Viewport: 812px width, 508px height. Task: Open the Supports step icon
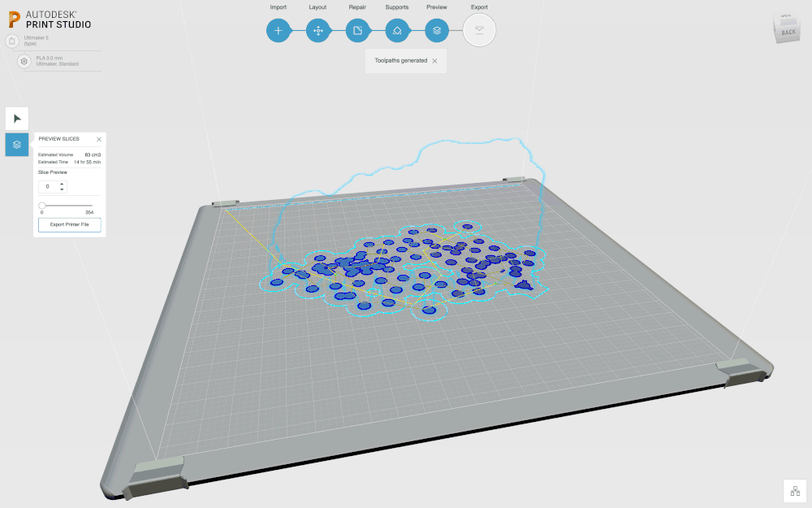[397, 30]
